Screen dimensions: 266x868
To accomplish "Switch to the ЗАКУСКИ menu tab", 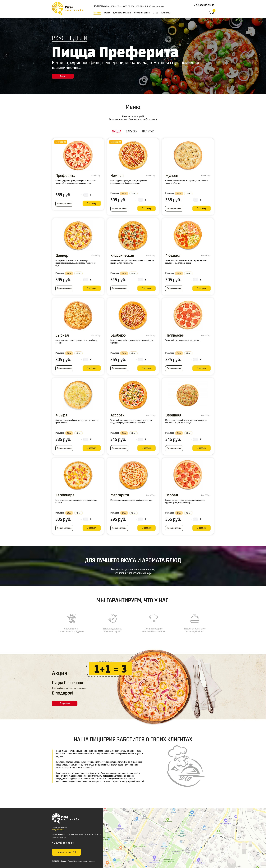I will click(x=132, y=131).
